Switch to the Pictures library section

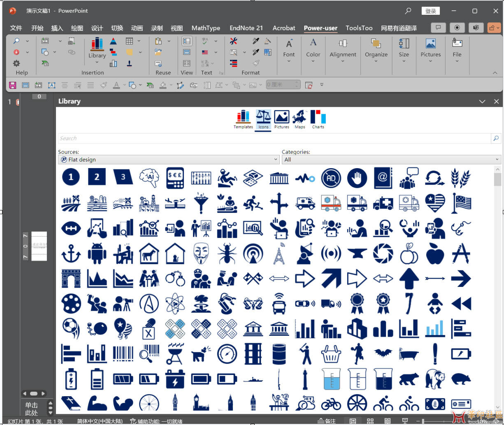click(281, 119)
